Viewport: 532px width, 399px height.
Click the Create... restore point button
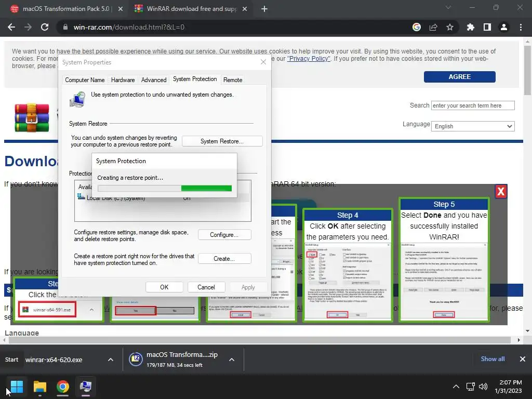pos(224,259)
